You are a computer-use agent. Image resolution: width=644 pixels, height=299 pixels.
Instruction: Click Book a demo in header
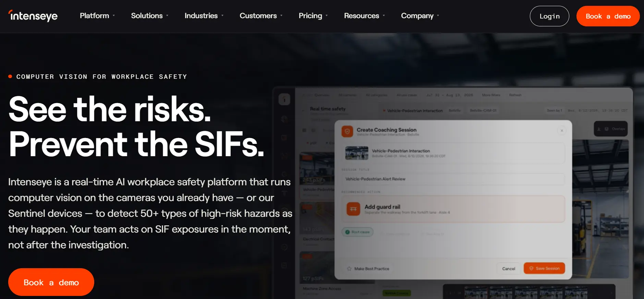tap(608, 16)
